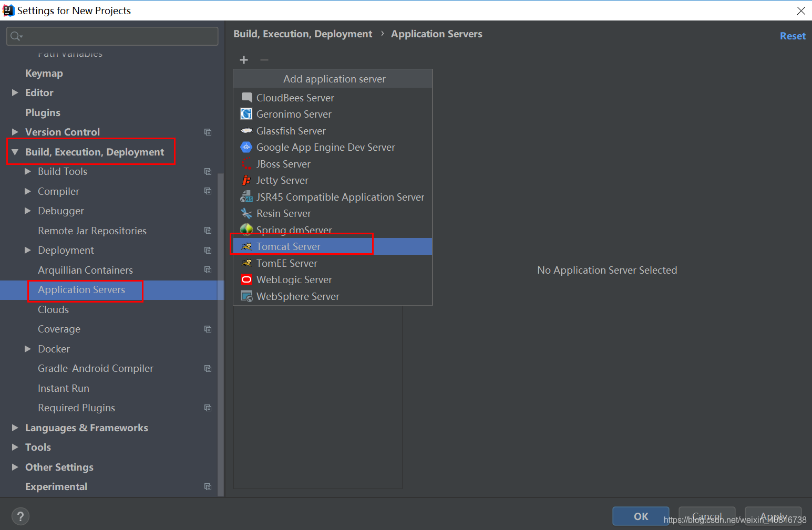Image resolution: width=812 pixels, height=530 pixels.
Task: Select Application Servers tree item
Action: [x=112, y=290]
